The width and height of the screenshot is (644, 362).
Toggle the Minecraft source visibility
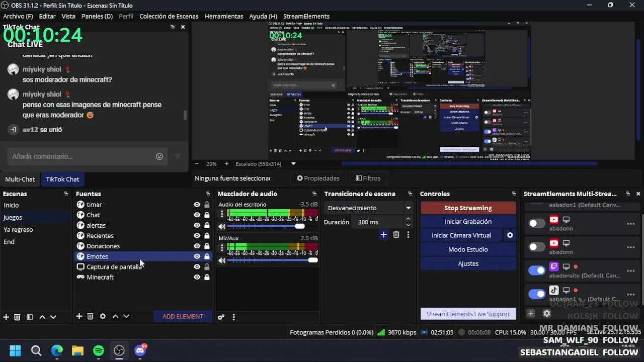pyautogui.click(x=197, y=277)
